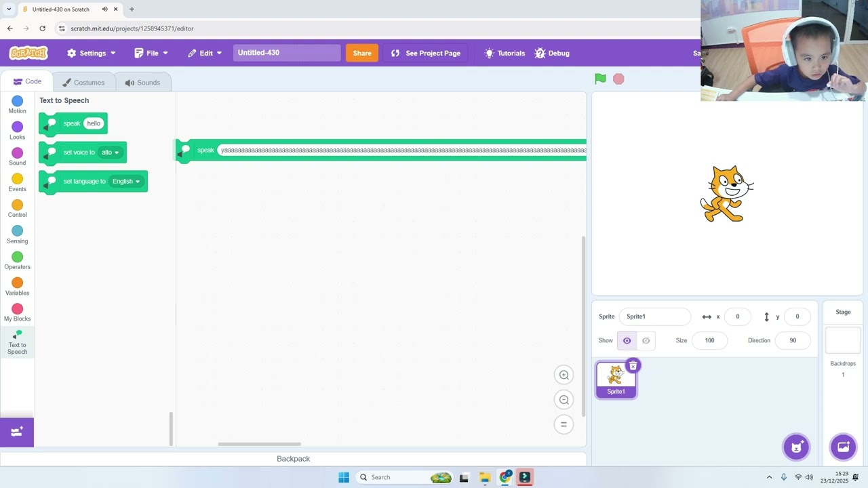The height and width of the screenshot is (488, 868).
Task: Click the sprite x position field
Action: [737, 317]
